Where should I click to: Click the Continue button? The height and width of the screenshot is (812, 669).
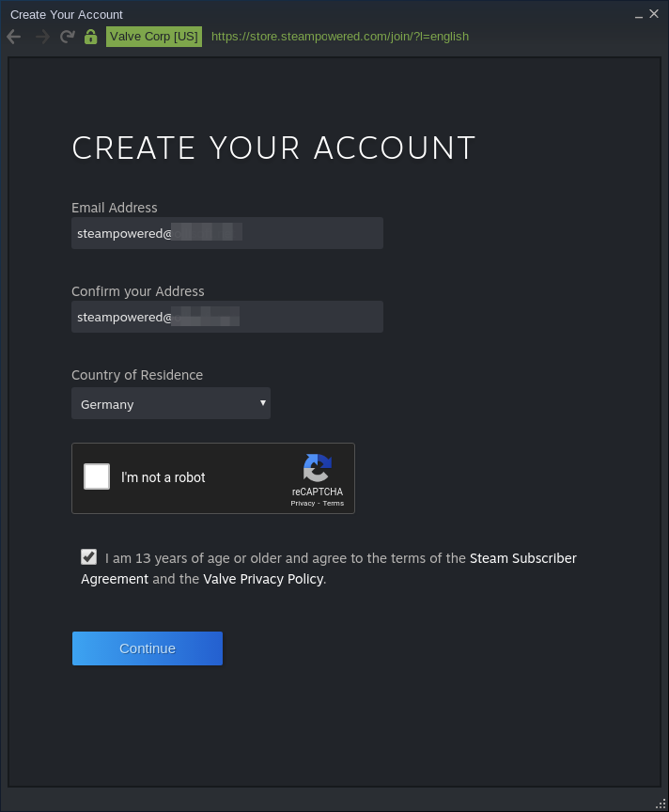(x=148, y=648)
